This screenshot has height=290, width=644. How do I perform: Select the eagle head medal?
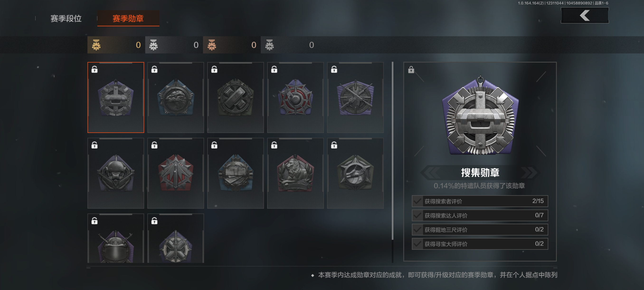pos(175,97)
